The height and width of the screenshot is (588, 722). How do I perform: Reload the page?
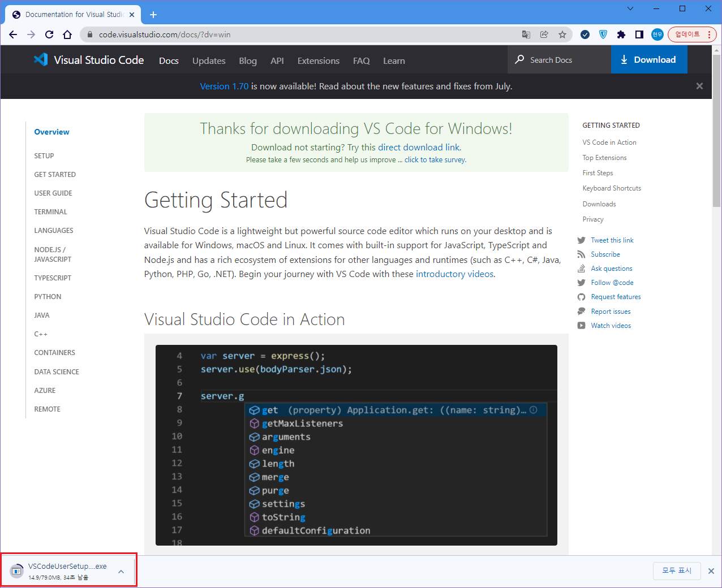[x=49, y=34]
